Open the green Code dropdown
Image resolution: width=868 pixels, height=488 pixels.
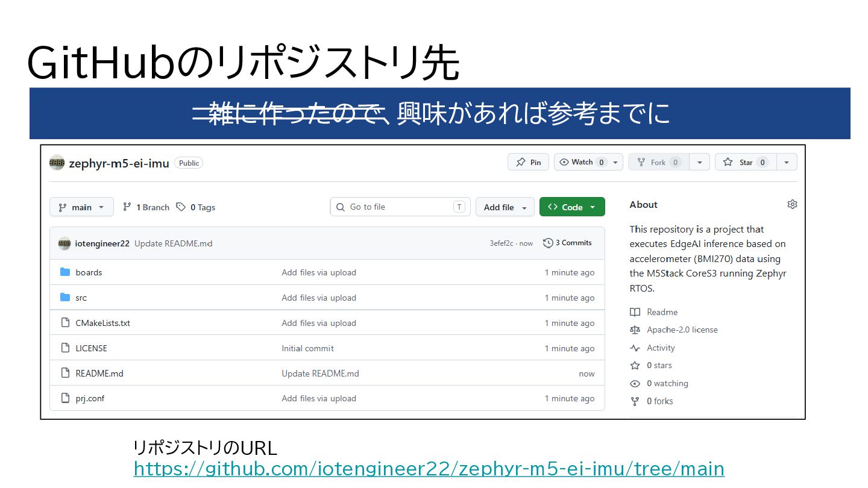click(x=572, y=207)
